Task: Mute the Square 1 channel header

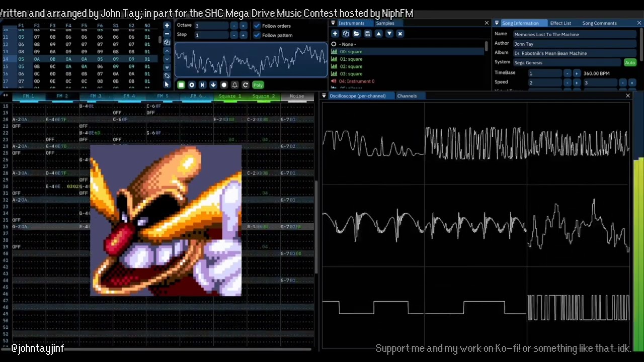Action: pyautogui.click(x=229, y=96)
